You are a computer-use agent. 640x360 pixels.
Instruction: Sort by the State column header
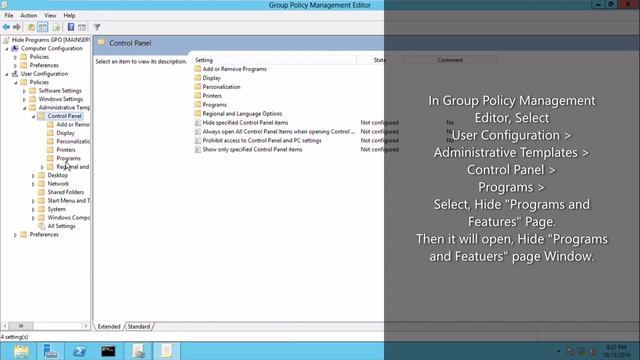tap(380, 60)
